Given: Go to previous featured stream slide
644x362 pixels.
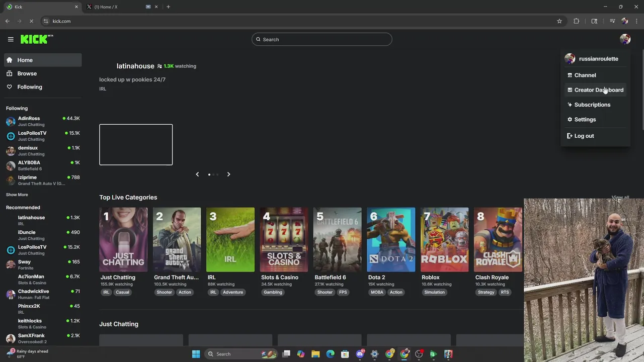Looking at the screenshot, I should [x=197, y=174].
